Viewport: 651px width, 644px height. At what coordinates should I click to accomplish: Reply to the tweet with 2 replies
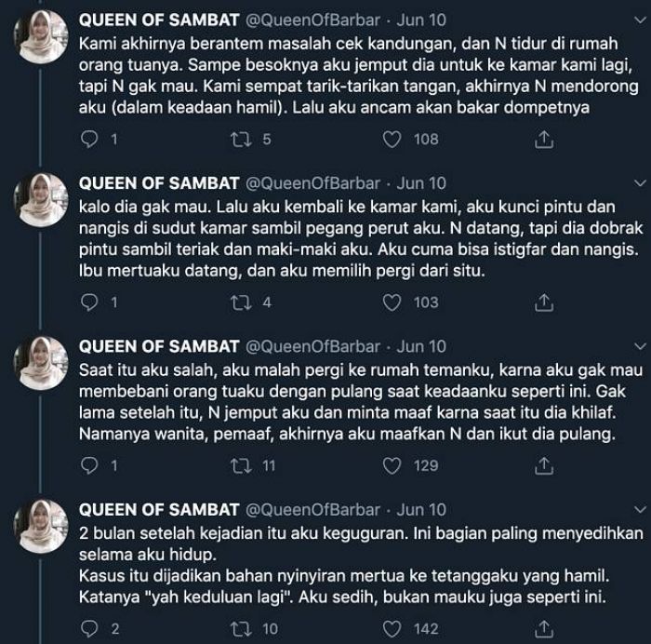(89, 629)
